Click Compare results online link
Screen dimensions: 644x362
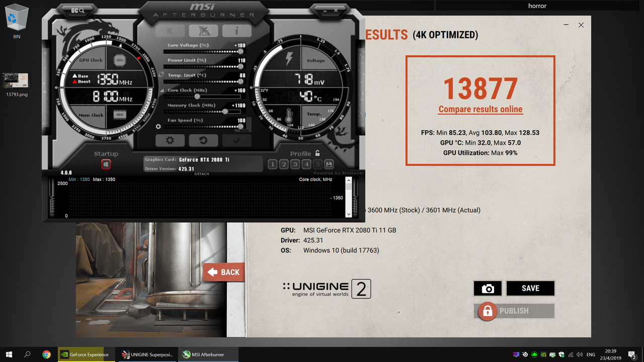tap(480, 109)
